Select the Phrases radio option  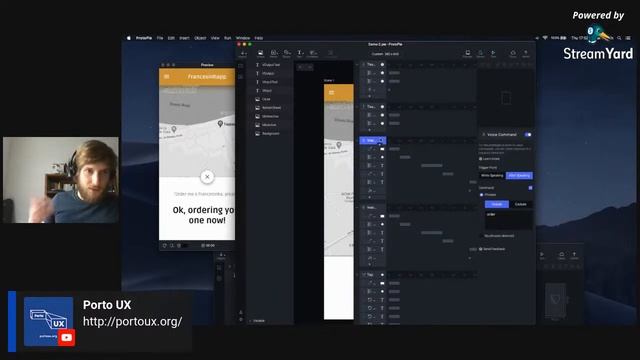coord(482,195)
